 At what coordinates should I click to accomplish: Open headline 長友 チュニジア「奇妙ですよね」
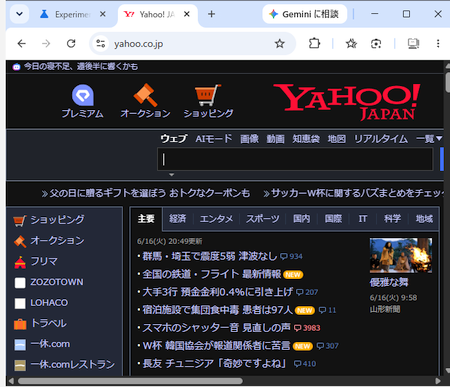[214, 364]
